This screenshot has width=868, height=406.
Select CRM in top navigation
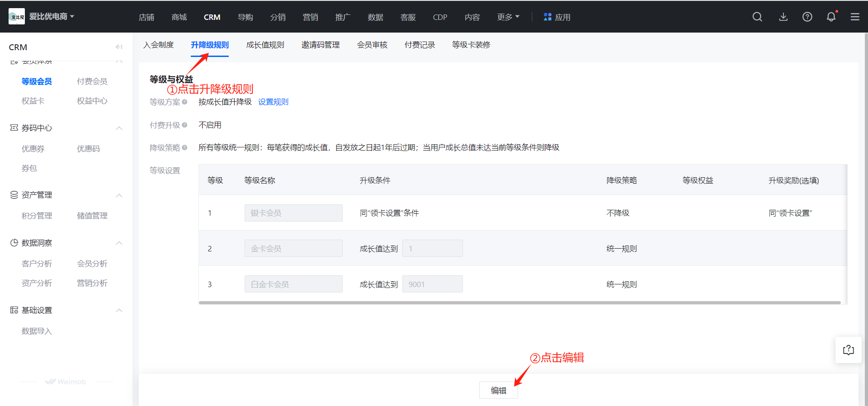coord(212,17)
